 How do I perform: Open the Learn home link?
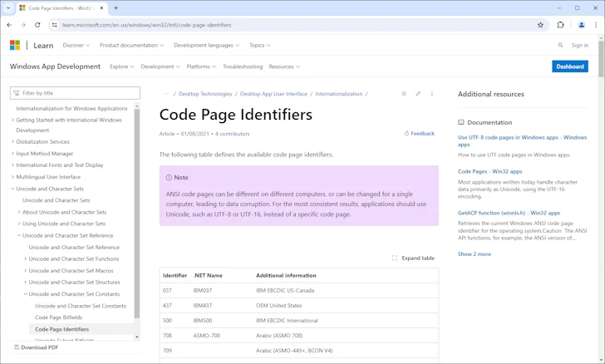coord(43,46)
